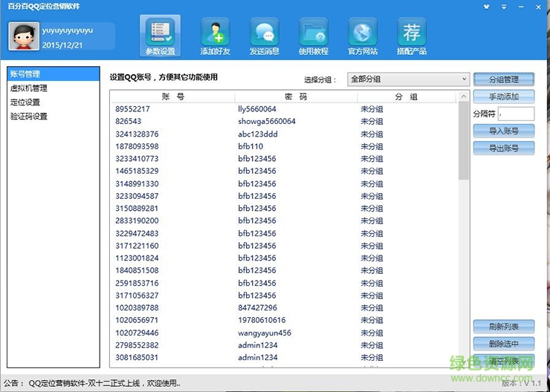
Task: Sort by the 密码 column header
Action: [x=296, y=97]
